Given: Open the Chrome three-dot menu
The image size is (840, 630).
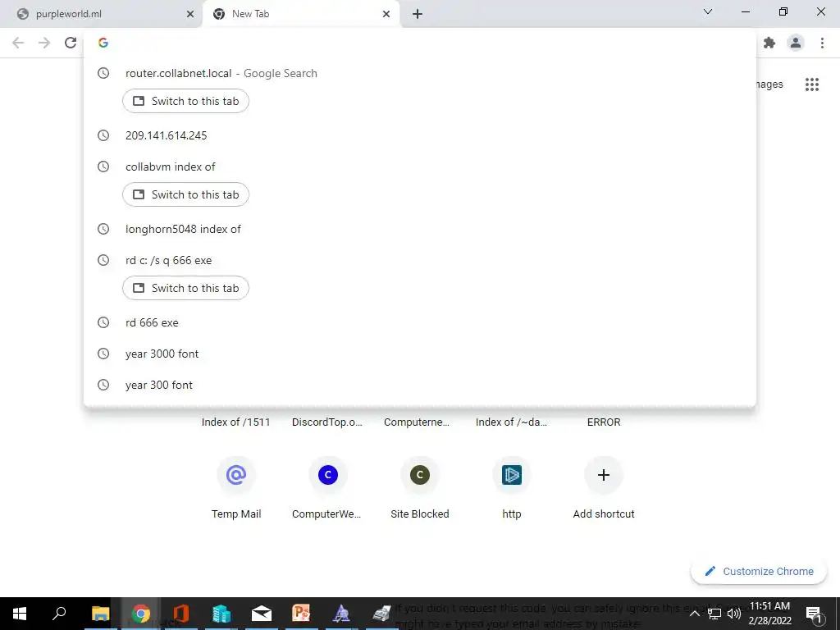Looking at the screenshot, I should coord(822,43).
